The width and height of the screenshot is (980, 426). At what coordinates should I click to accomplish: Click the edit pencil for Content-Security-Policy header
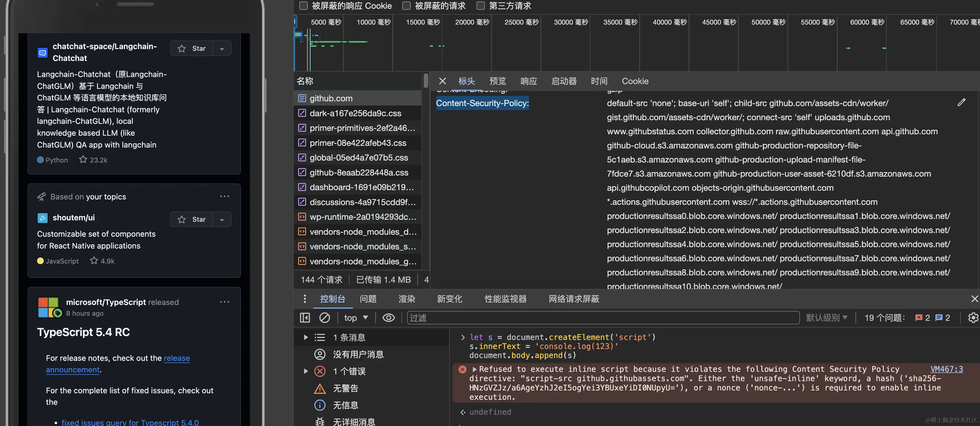[961, 102]
